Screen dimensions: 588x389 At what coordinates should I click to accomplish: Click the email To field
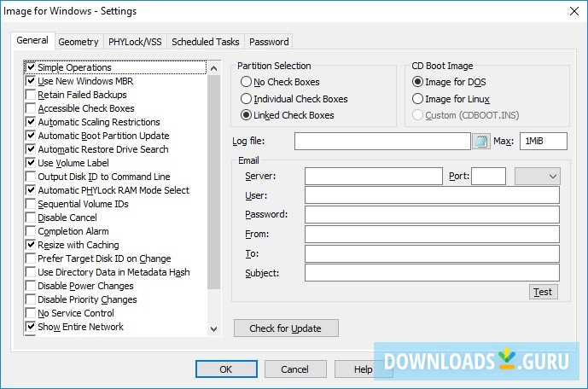[x=432, y=253]
